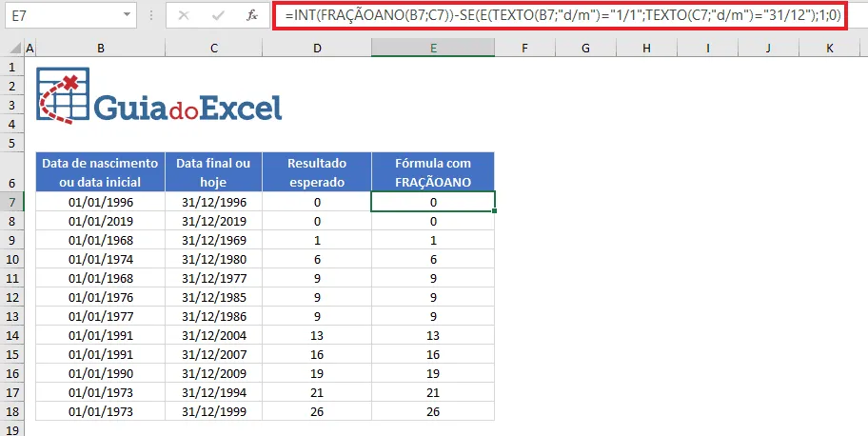Click cell with date 31/12/2019
The width and height of the screenshot is (868, 436).
214,221
